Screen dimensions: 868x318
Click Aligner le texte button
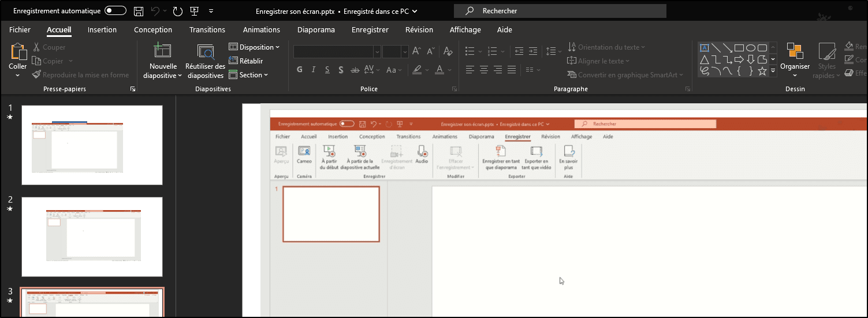pos(599,61)
